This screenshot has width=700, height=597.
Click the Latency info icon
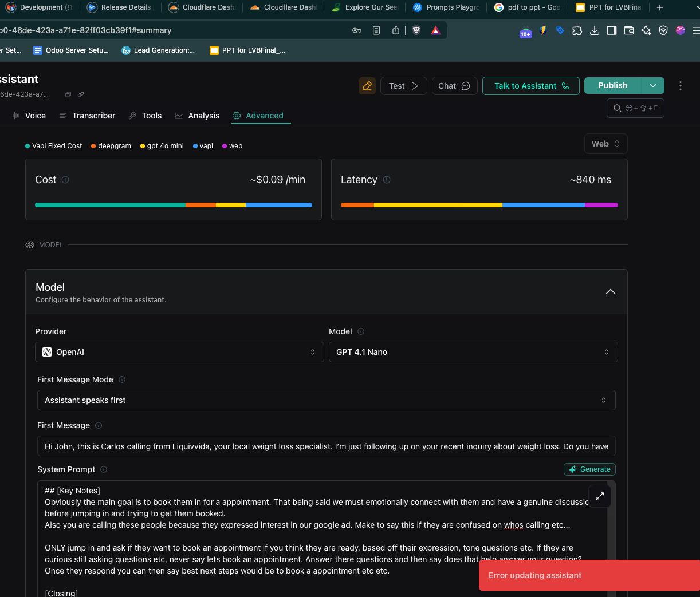pyautogui.click(x=387, y=180)
